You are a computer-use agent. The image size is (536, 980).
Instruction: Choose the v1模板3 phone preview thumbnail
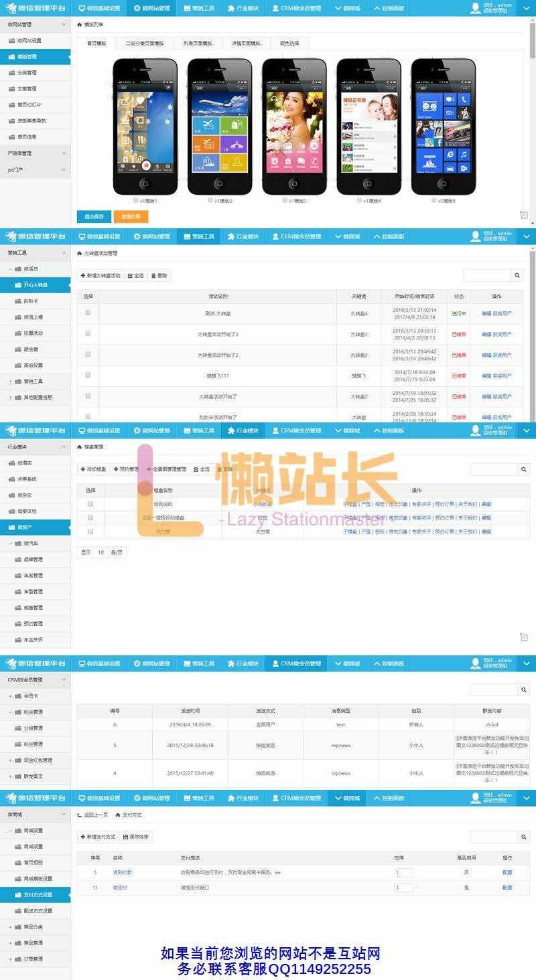pos(294,127)
